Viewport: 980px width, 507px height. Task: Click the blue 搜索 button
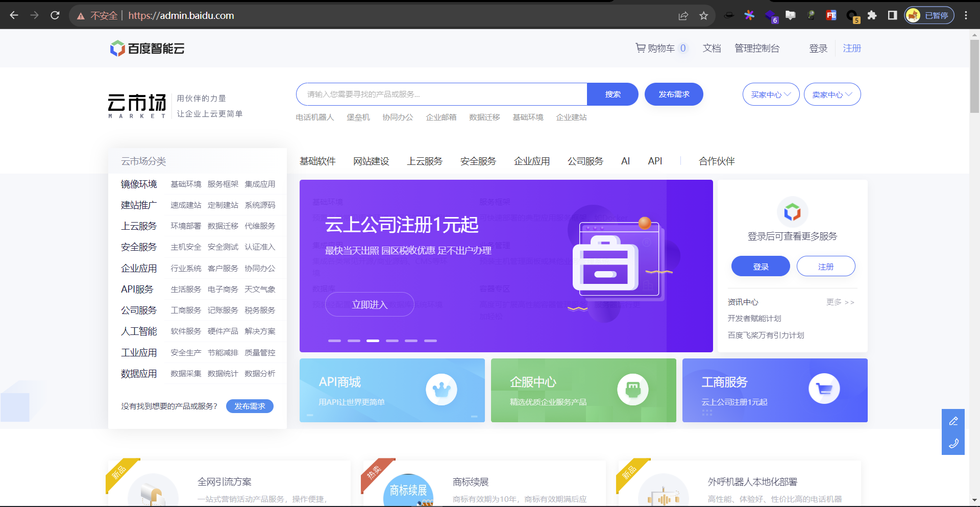(612, 94)
